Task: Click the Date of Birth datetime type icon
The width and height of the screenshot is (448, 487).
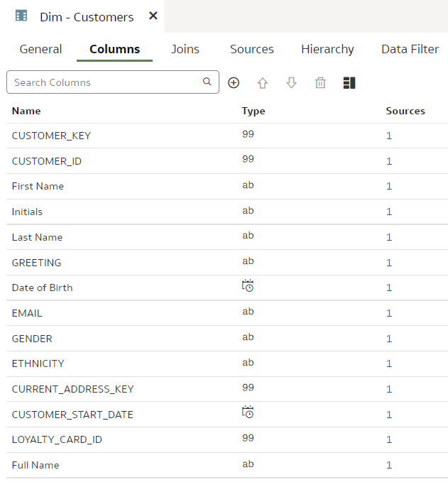Action: pos(248,286)
